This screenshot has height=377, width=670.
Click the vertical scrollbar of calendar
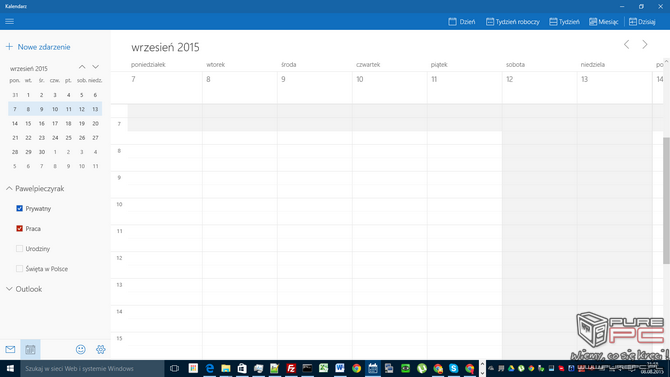point(666,201)
